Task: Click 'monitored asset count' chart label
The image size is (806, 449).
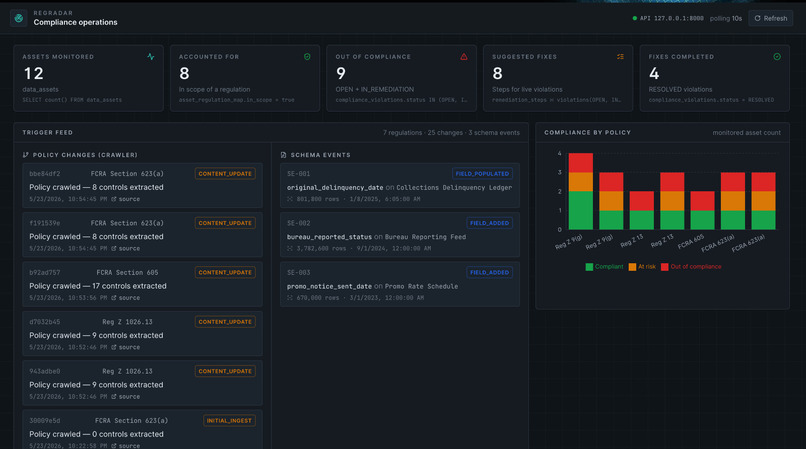Action: [746, 133]
